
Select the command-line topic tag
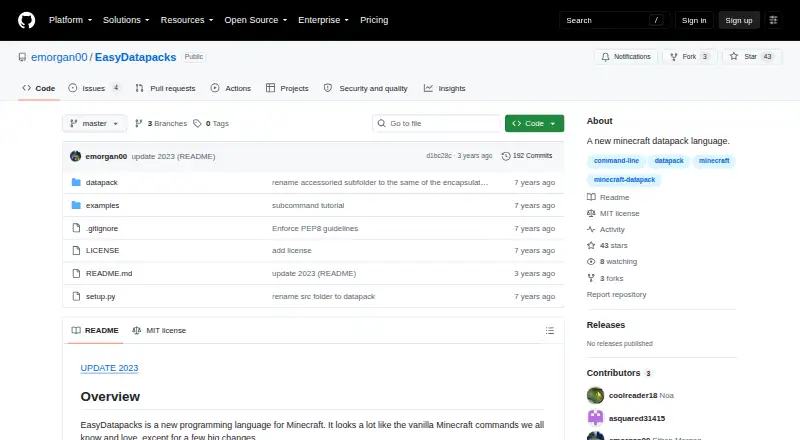pyautogui.click(x=616, y=161)
